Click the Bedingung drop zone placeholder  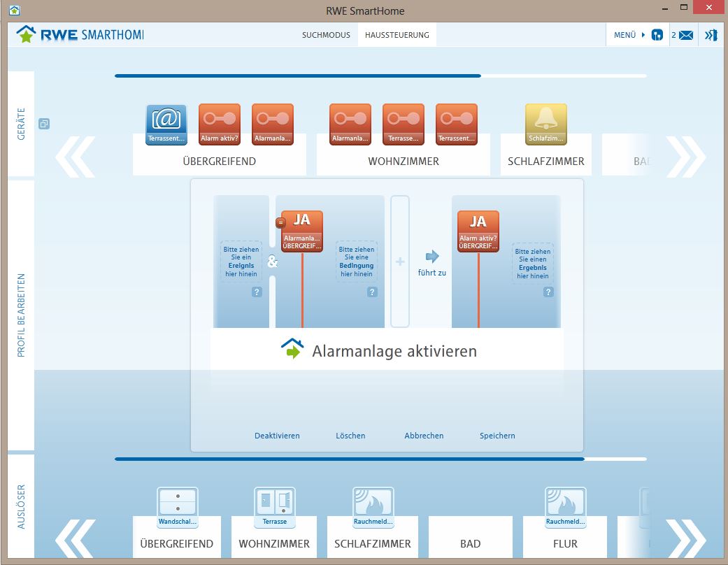click(x=356, y=262)
